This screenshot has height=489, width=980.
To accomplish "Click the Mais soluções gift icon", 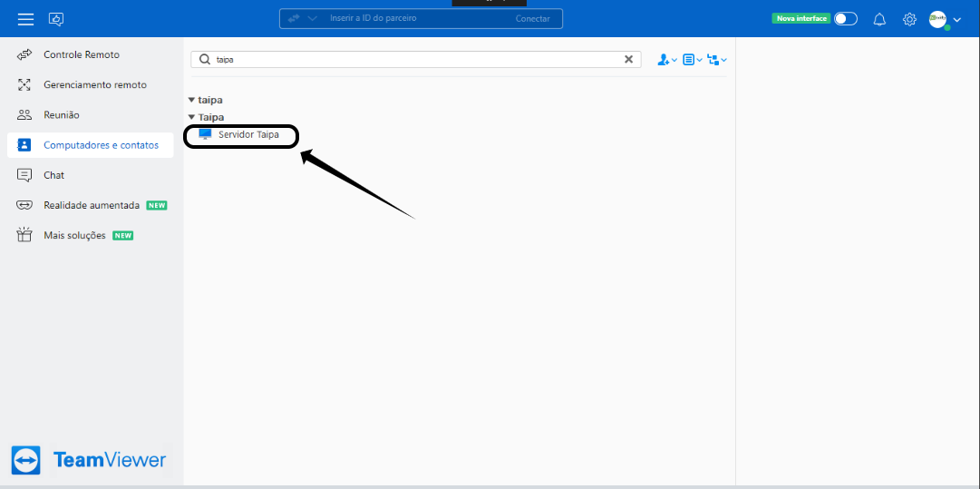I will (x=24, y=235).
